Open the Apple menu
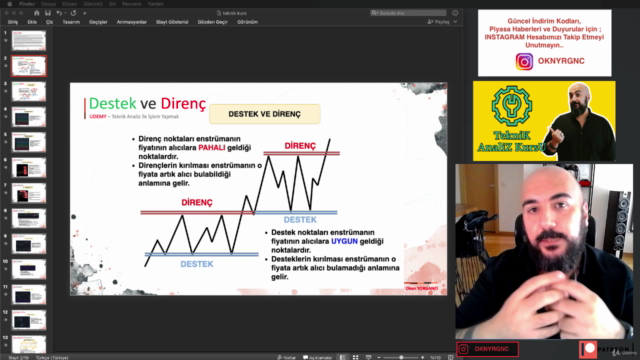Viewport: 640px width, 360px height. pos(9,4)
